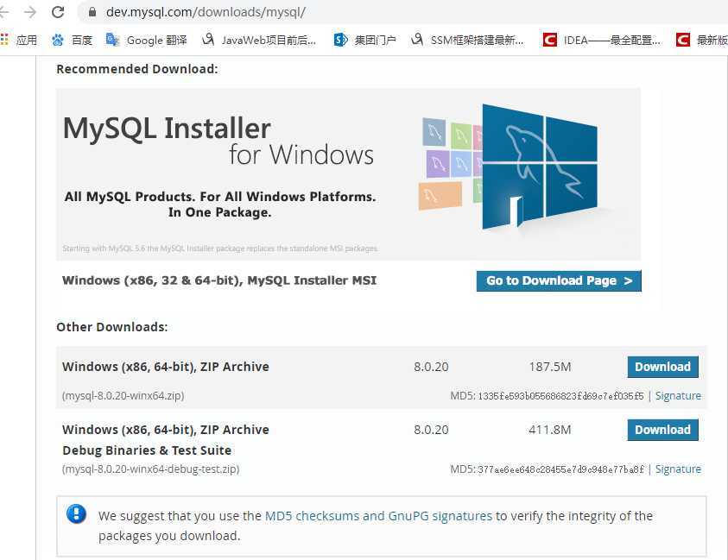Open the Google 翻译 bookmark
The height and width of the screenshot is (560, 728).
point(146,41)
